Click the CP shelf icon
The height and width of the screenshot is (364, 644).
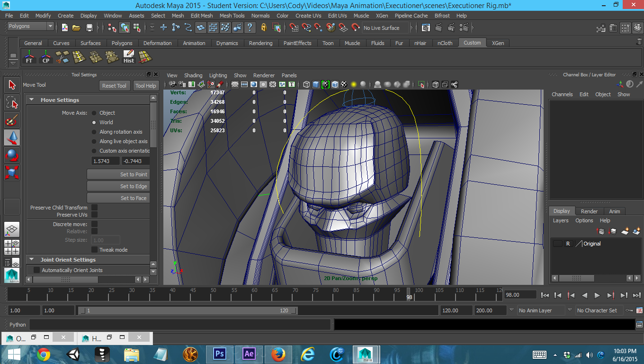point(46,57)
